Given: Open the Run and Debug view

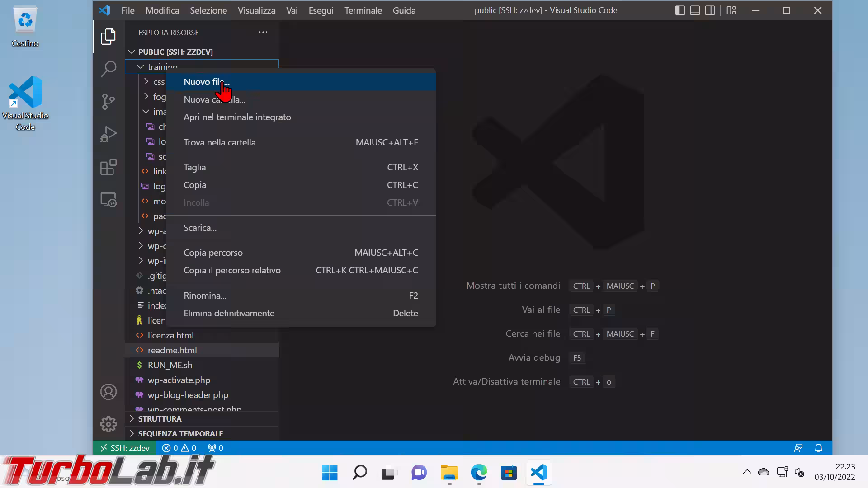Looking at the screenshot, I should (108, 134).
